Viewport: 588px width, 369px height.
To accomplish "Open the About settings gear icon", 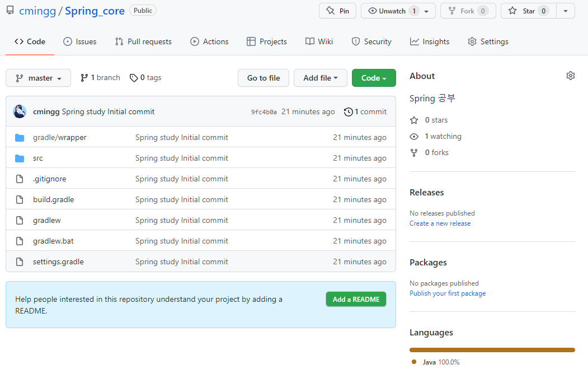I will coord(570,76).
